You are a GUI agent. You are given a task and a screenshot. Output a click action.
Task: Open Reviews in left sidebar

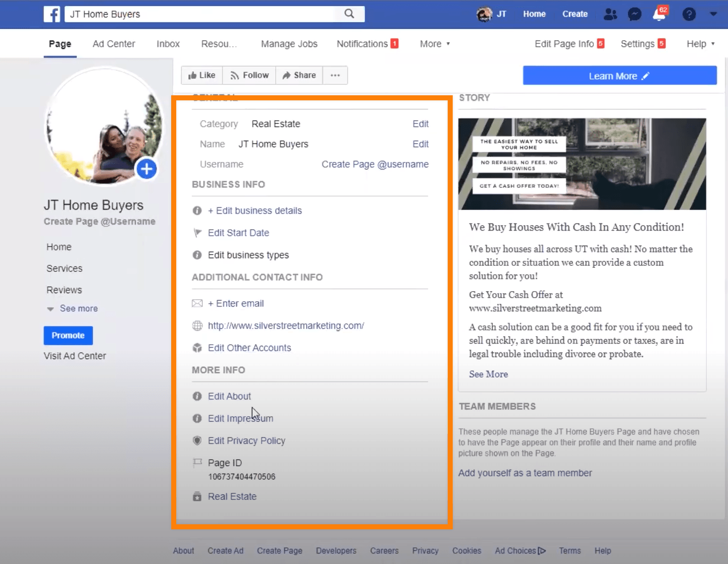(x=64, y=290)
